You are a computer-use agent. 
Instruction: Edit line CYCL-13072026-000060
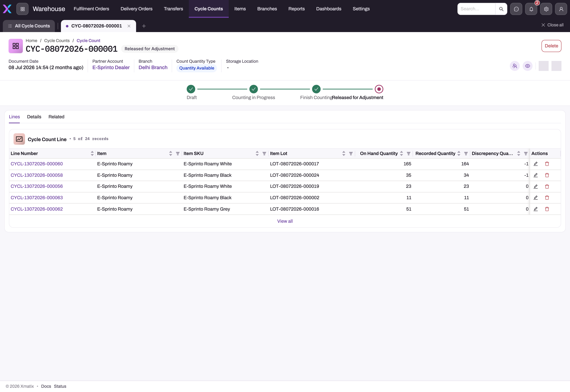click(535, 164)
